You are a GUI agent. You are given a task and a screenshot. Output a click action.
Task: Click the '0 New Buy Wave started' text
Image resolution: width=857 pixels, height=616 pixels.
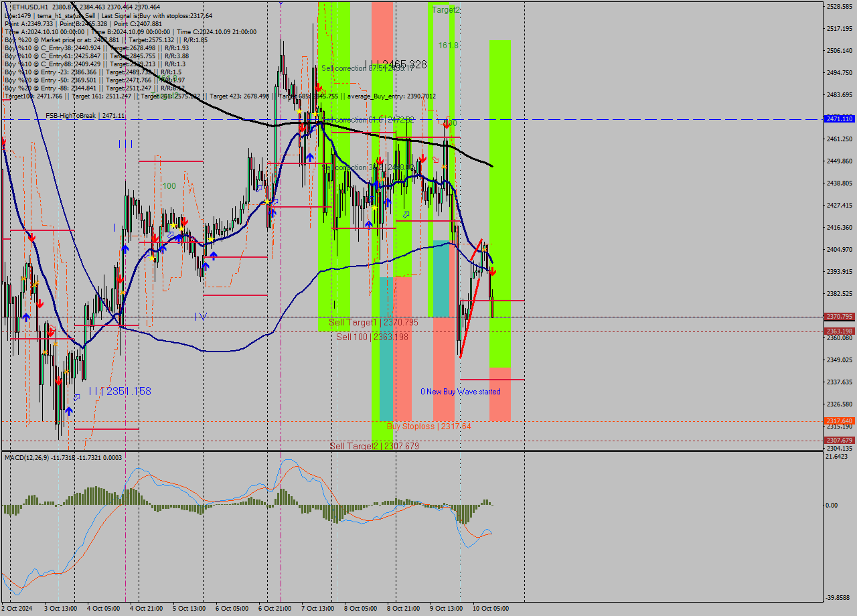[460, 392]
